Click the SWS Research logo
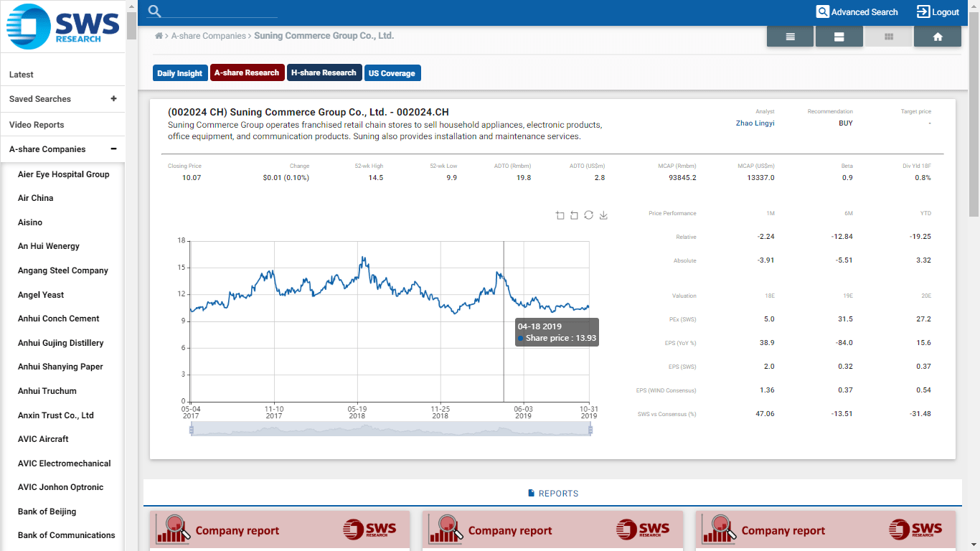980x551 pixels. [x=62, y=27]
